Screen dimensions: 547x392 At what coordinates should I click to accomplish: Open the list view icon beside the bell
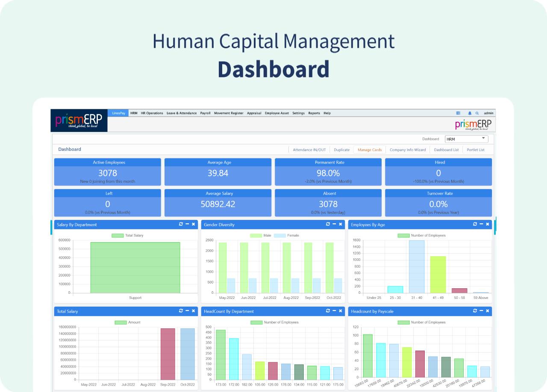pyautogui.click(x=458, y=113)
